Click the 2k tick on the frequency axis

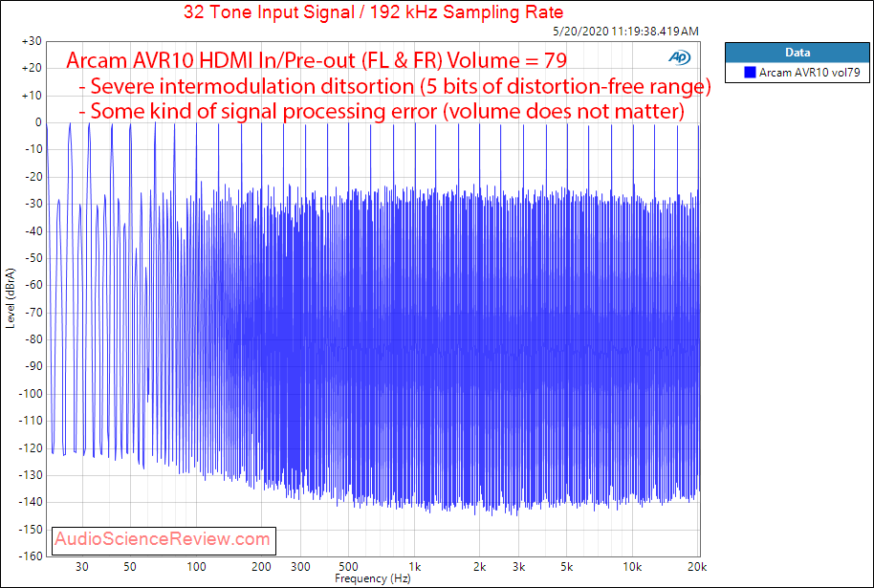pos(479,567)
